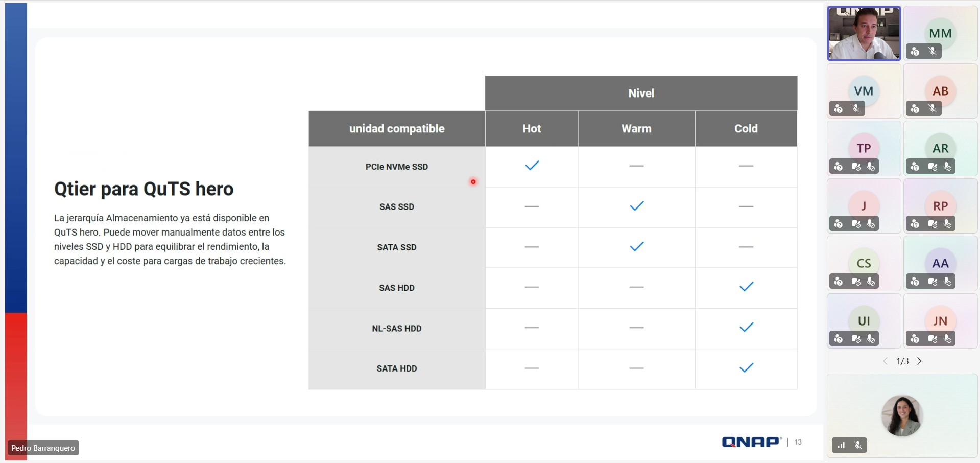Select the J participant avatar
Image resolution: width=980 pixels, height=463 pixels.
point(864,205)
